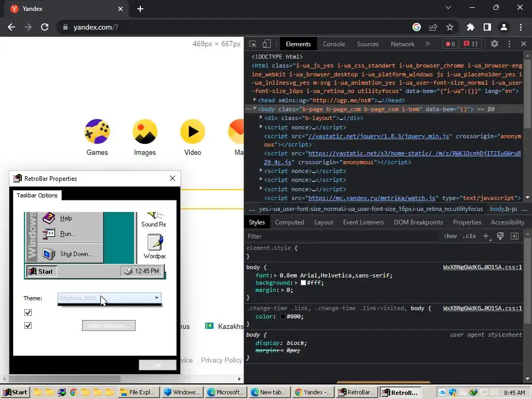Click the Select location button in RetroBar Properties
Viewport: 532px width, 399px height.
click(x=109, y=325)
